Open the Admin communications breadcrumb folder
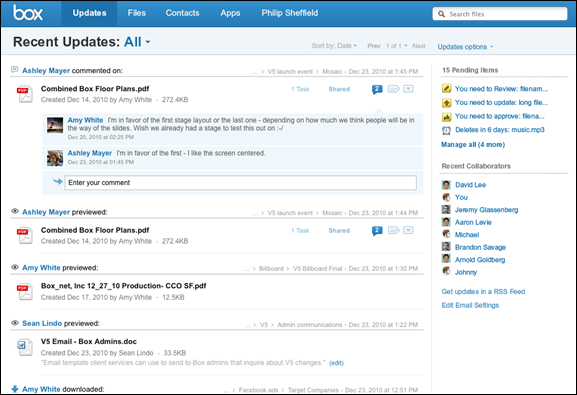Screen dimensions: 577x395 click(x=309, y=325)
